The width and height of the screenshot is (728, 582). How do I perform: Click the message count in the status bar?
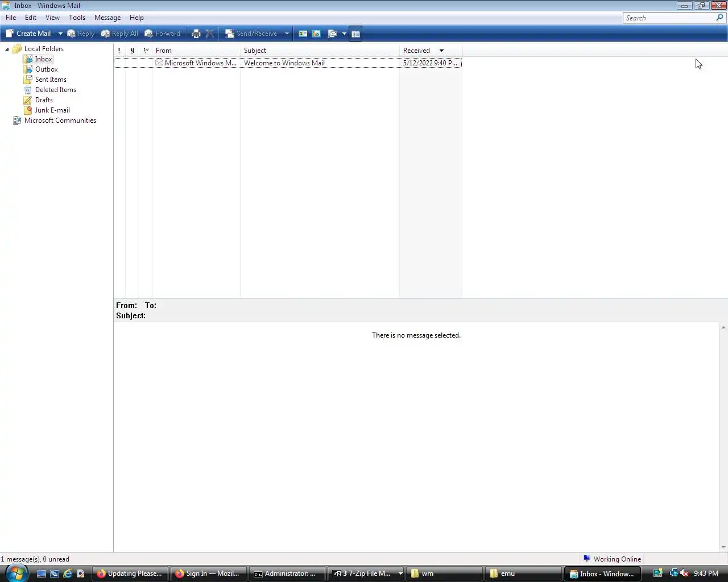(35, 559)
